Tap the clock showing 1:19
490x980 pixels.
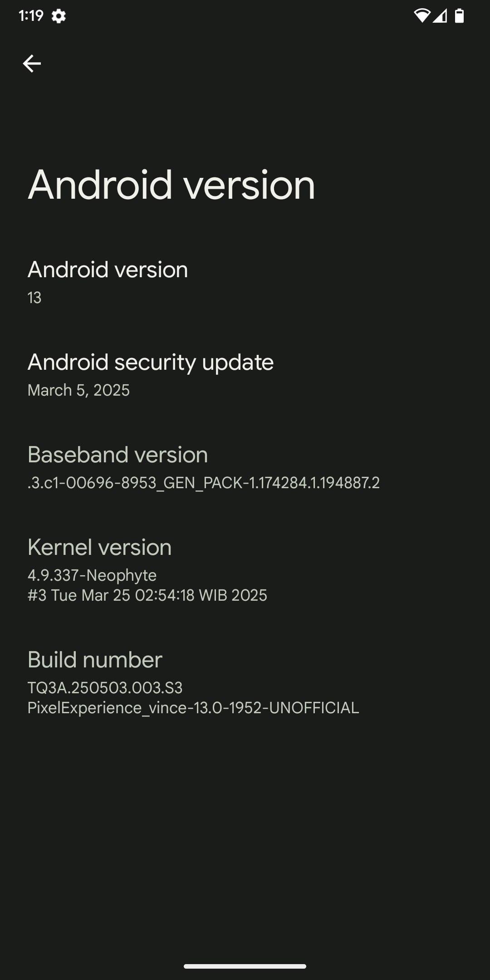click(31, 16)
